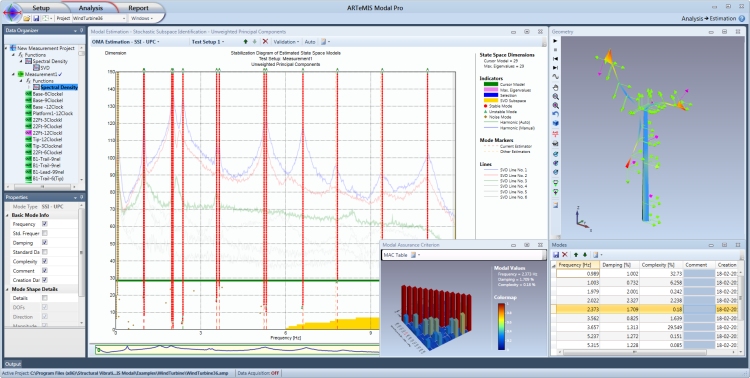Select the hand pan tool in Geometry toolbar
The image size is (750, 378).
click(555, 87)
